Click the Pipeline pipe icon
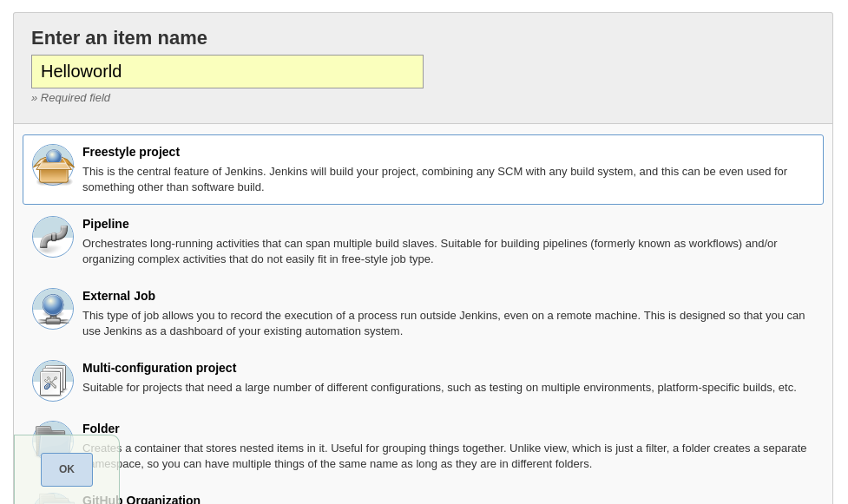The image size is (848, 504). point(53,237)
